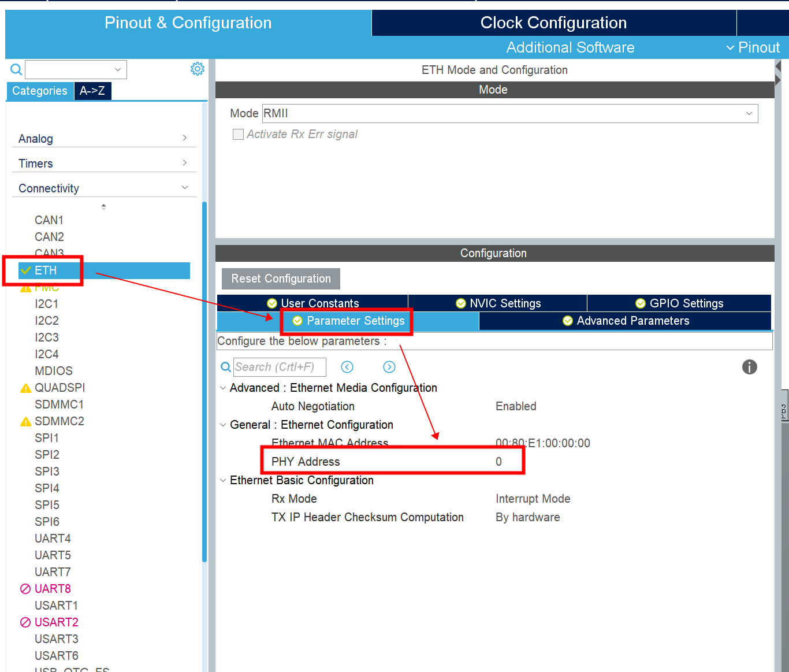Select USART3 peripheral
Viewport: 789px width, 672px height.
point(56,639)
